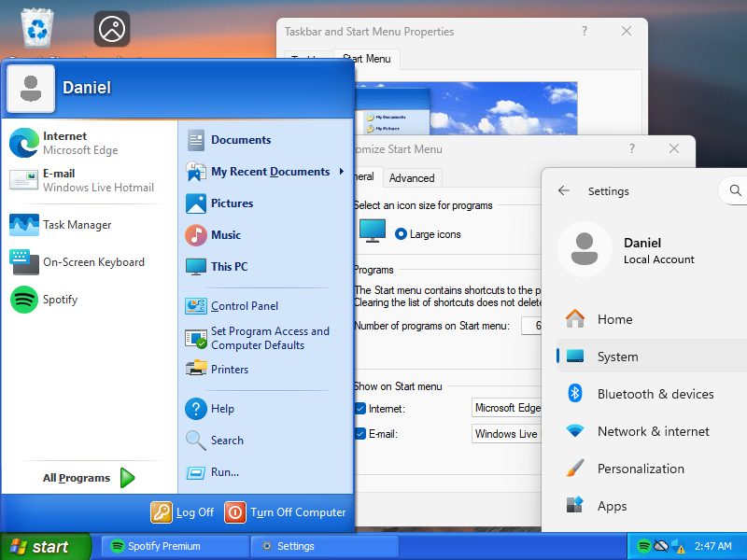Uncheck the E-mail checkbox
Screen dimensions: 747x560
click(x=360, y=434)
